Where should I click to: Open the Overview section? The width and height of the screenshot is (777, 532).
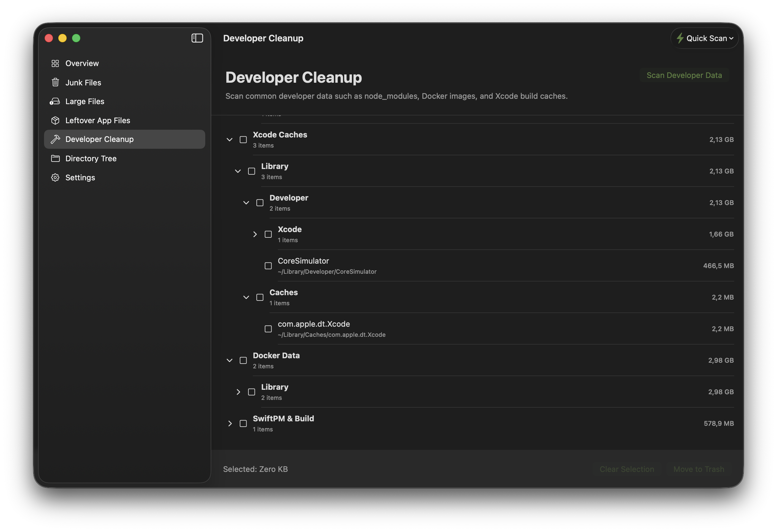[x=124, y=63]
